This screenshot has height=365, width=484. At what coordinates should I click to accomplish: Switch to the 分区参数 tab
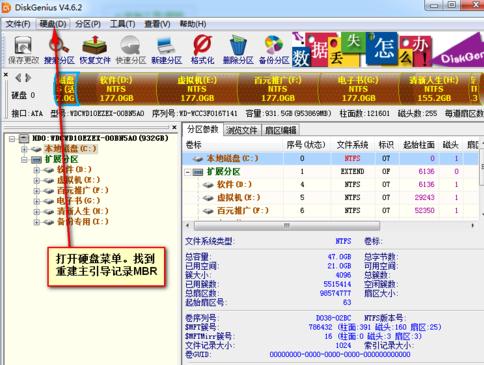(202, 129)
